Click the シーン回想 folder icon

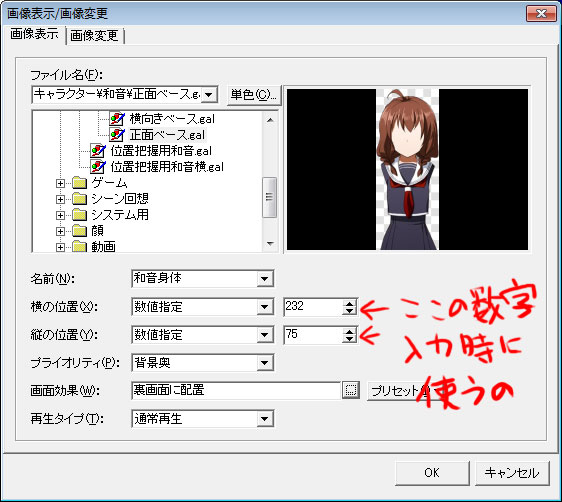[80, 199]
